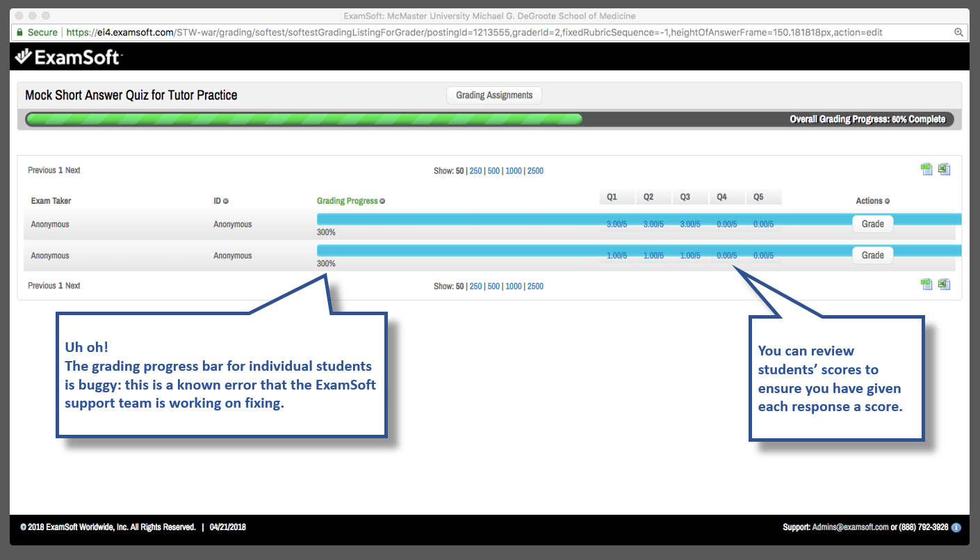Show 1000 rows using link below the table

514,287
